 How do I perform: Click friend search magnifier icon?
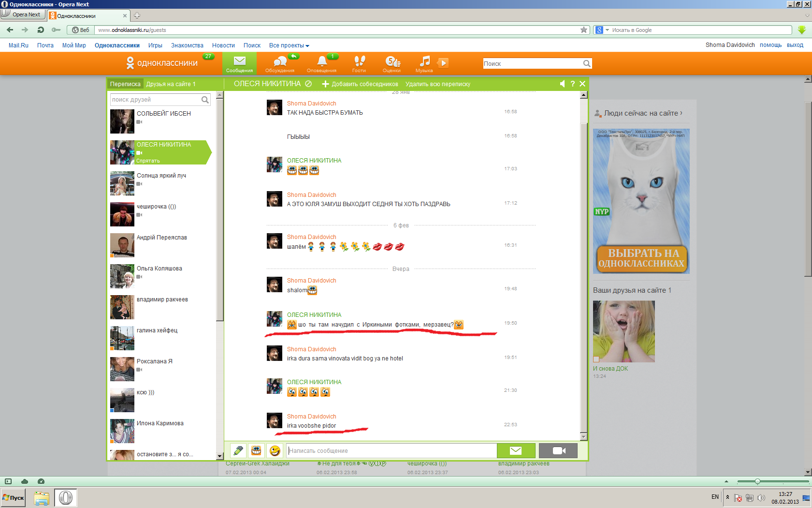point(205,100)
